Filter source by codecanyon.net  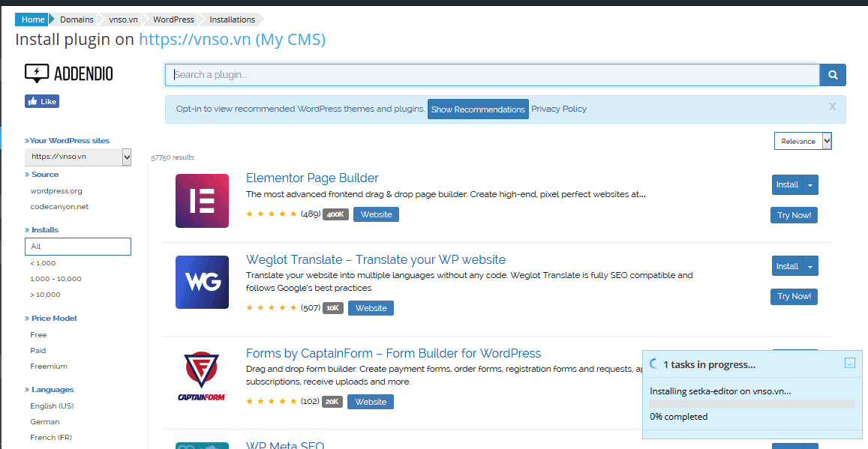(59, 207)
